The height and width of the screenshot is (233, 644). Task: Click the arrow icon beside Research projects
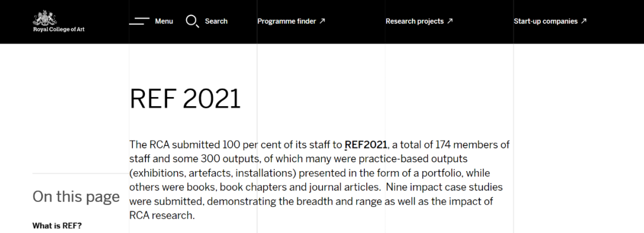[x=450, y=21]
